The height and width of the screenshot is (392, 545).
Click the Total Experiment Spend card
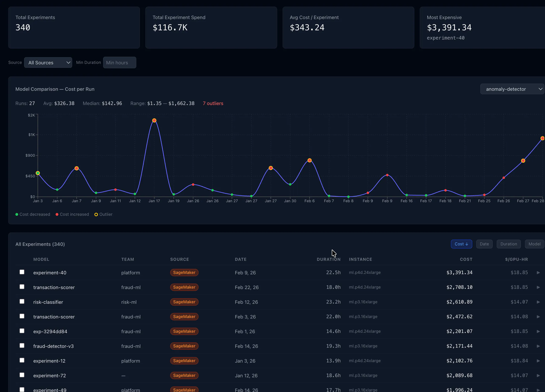click(211, 28)
